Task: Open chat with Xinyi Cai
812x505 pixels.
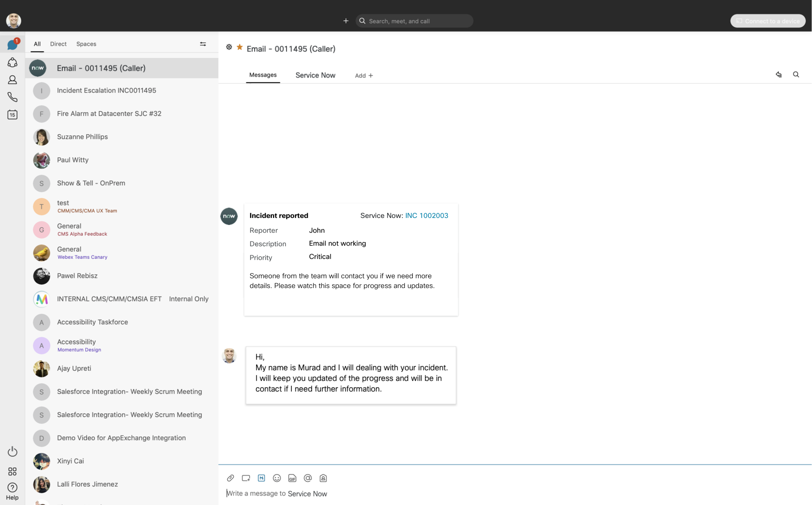Action: (122, 461)
